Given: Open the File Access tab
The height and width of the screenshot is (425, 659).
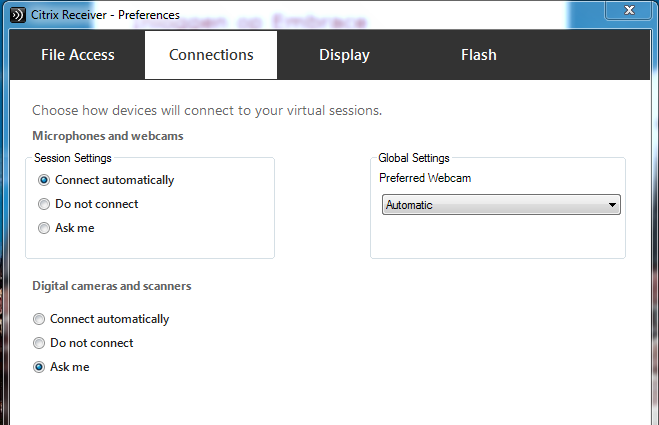Looking at the screenshot, I should coord(78,55).
